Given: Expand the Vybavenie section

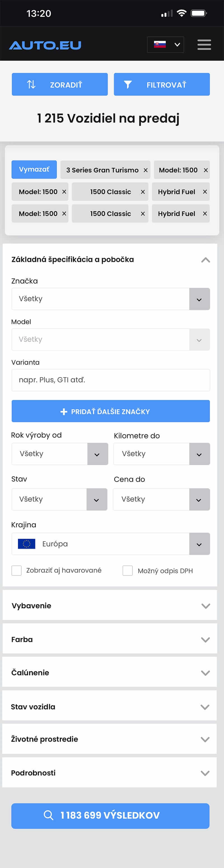Looking at the screenshot, I should (x=110, y=606).
